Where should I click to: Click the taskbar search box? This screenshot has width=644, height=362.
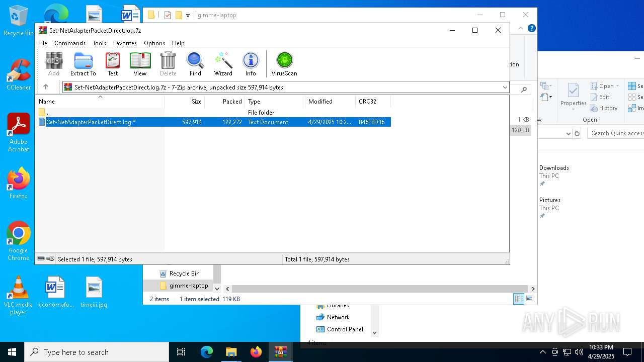click(97, 352)
